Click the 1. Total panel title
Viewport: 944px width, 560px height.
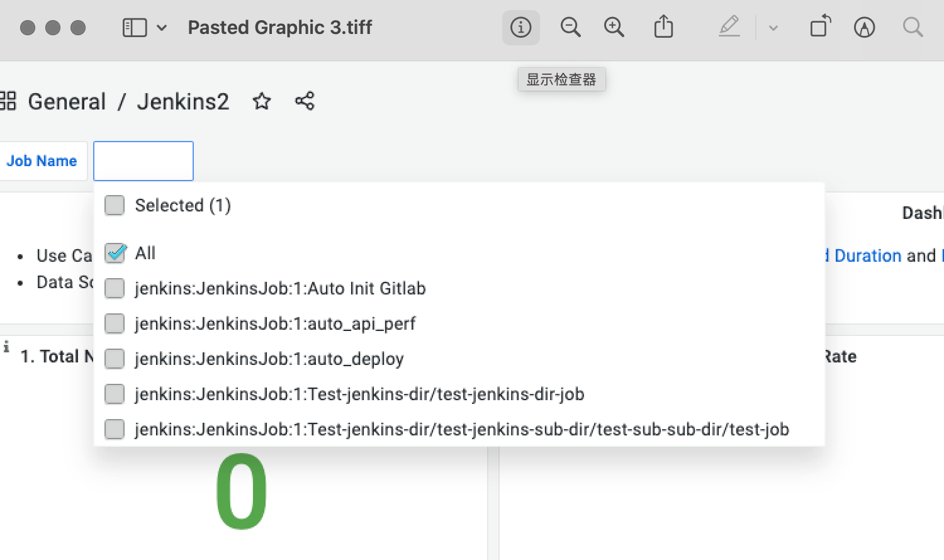[57, 356]
